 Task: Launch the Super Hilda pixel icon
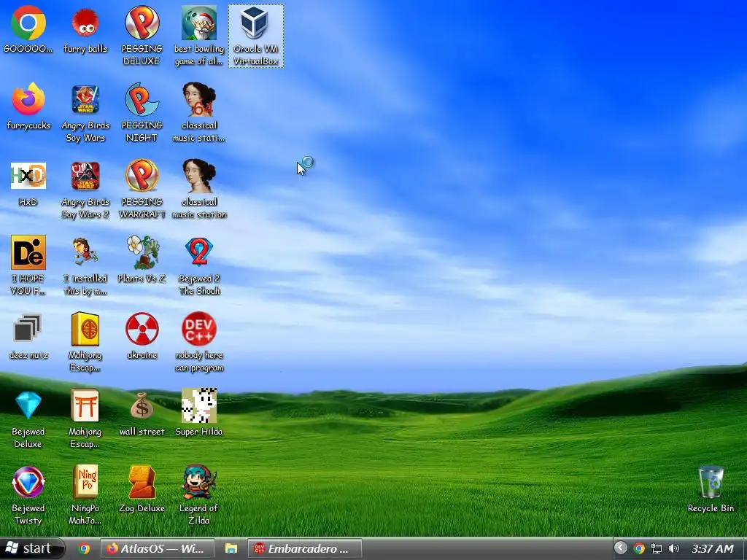198,405
